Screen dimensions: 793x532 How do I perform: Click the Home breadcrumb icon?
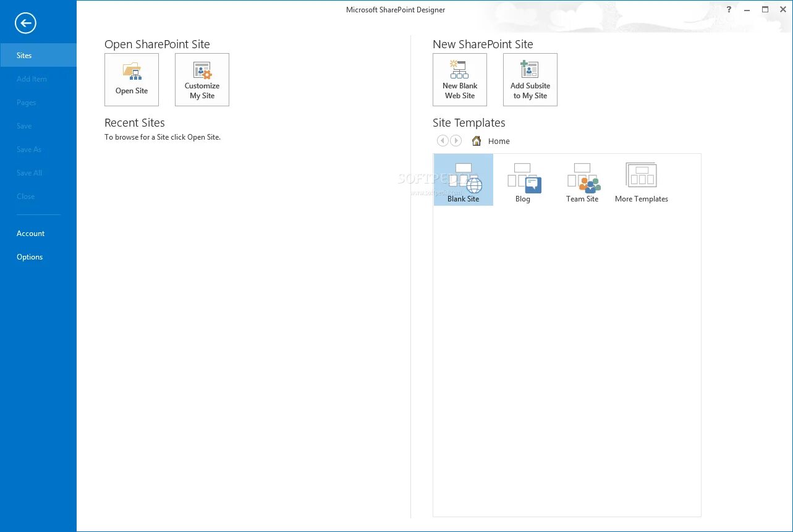click(476, 141)
